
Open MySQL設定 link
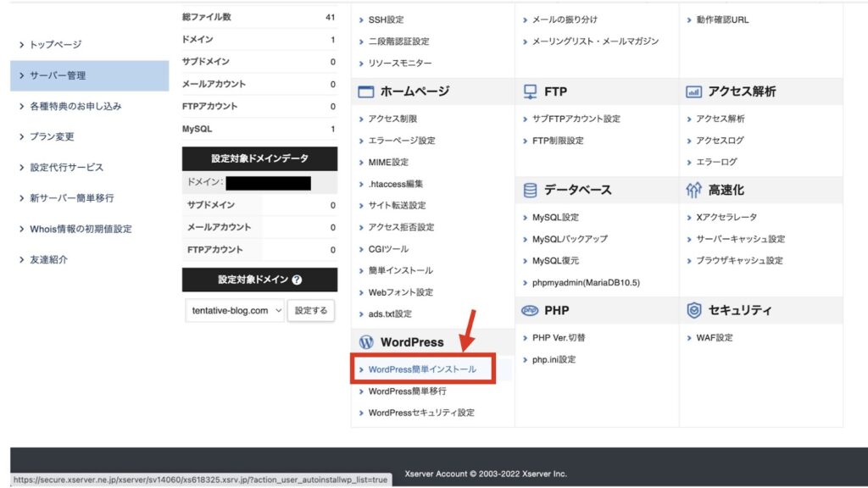tap(555, 218)
